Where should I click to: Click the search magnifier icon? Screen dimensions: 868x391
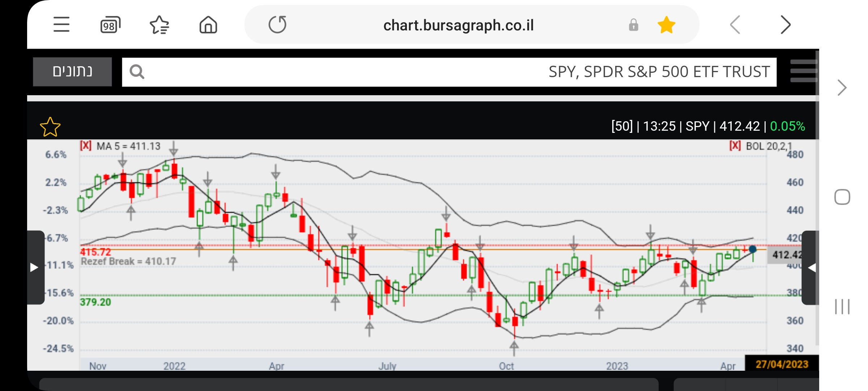point(137,72)
